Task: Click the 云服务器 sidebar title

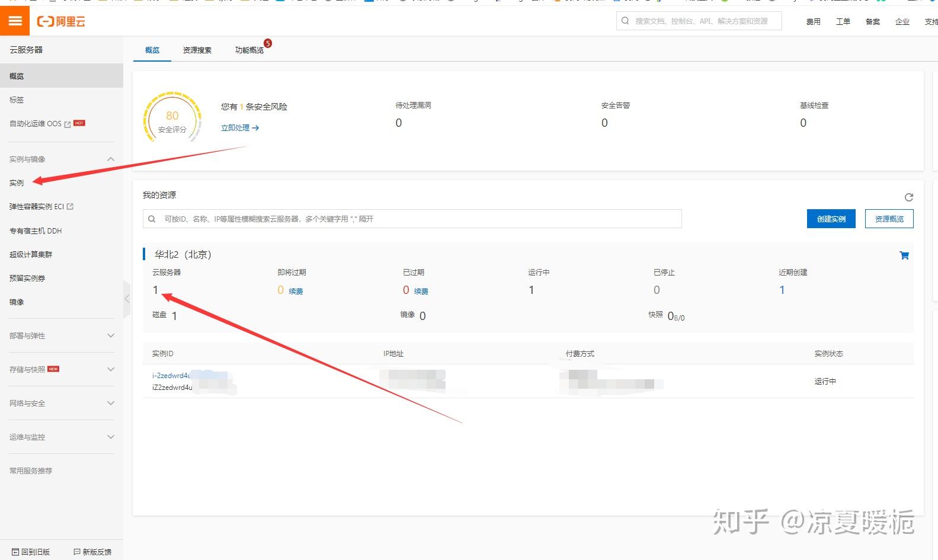Action: [26, 50]
